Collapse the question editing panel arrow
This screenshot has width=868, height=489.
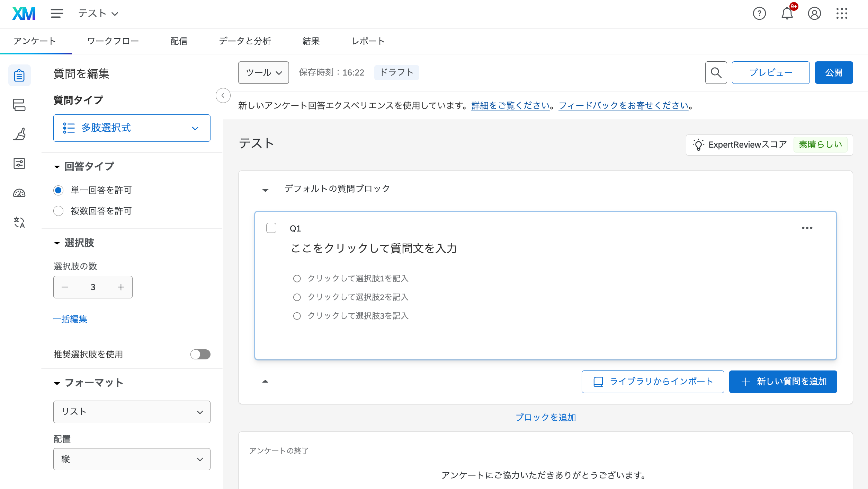[223, 95]
